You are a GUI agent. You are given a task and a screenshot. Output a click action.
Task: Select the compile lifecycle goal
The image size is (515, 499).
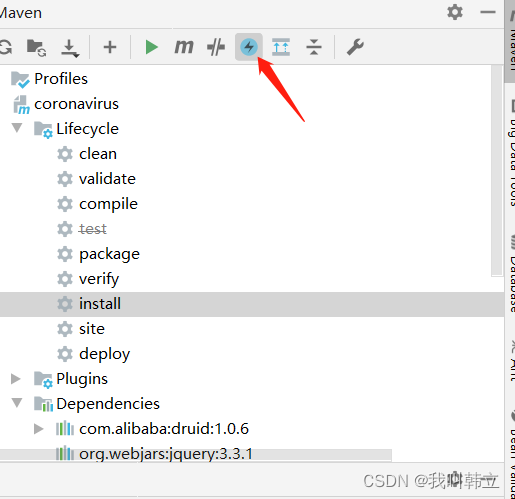pyautogui.click(x=108, y=204)
